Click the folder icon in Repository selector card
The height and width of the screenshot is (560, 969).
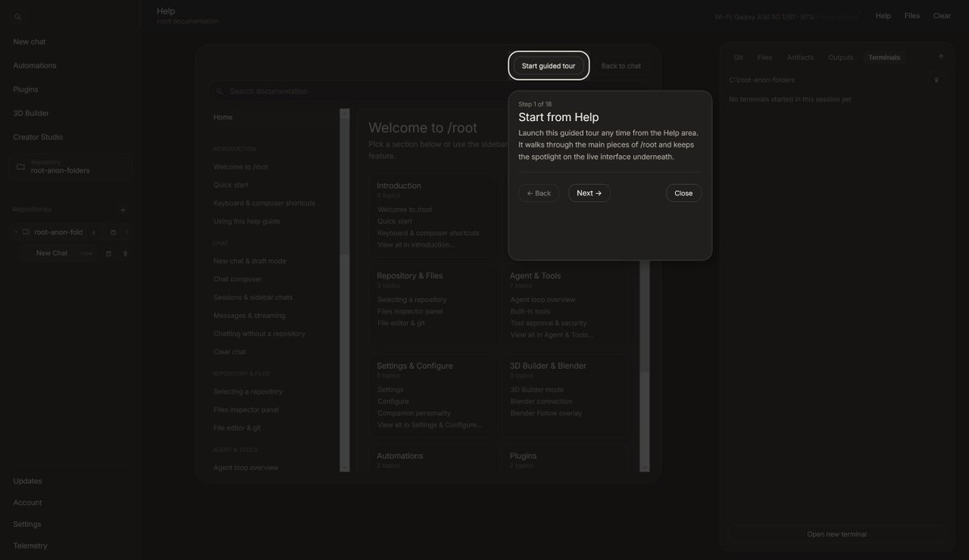[21, 166]
